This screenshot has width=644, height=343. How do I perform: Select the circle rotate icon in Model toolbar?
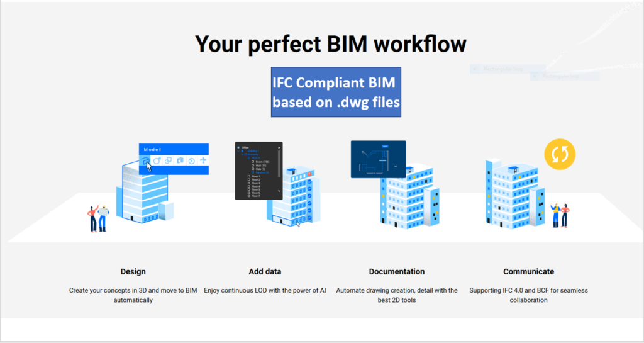tap(157, 161)
